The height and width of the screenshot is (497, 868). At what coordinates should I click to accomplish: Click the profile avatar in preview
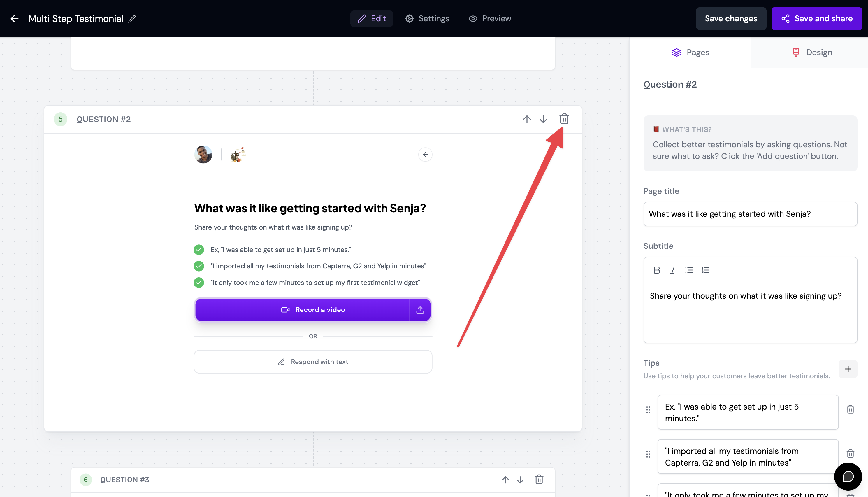coord(203,155)
